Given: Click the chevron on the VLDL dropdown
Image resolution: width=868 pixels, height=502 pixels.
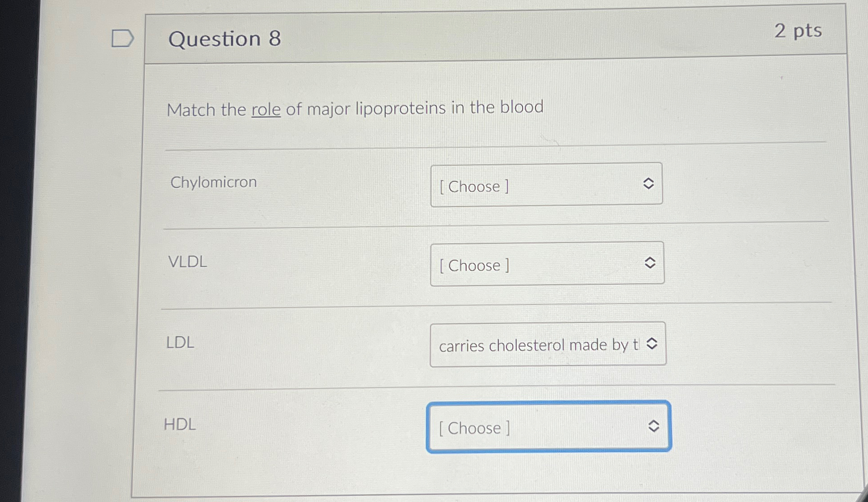Looking at the screenshot, I should point(651,264).
